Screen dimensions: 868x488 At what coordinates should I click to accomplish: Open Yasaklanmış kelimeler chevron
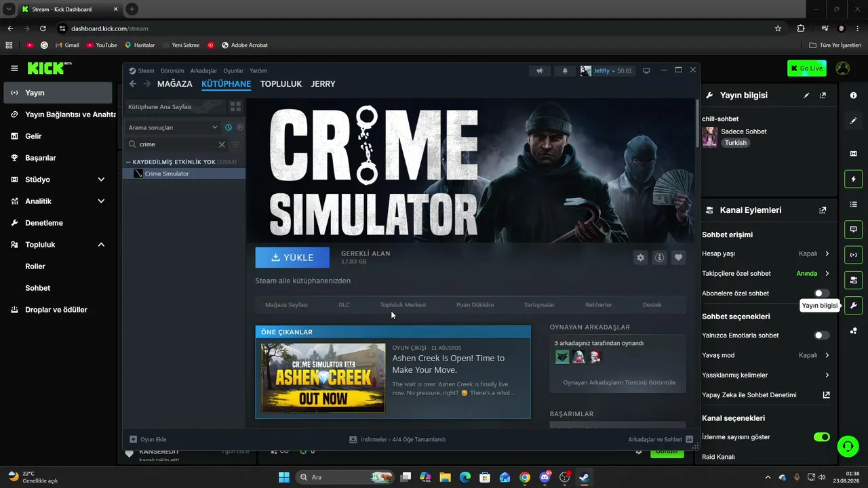(827, 375)
